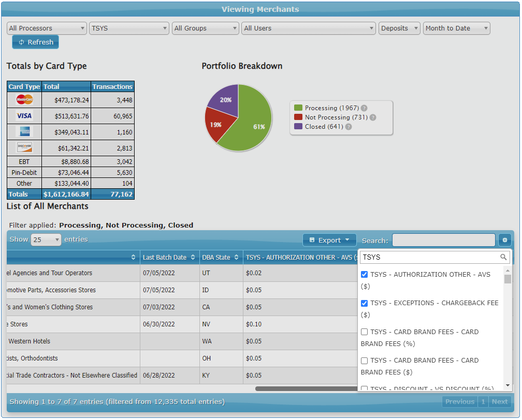
Task: Click the column list scroll down arrow
Action: (508, 385)
